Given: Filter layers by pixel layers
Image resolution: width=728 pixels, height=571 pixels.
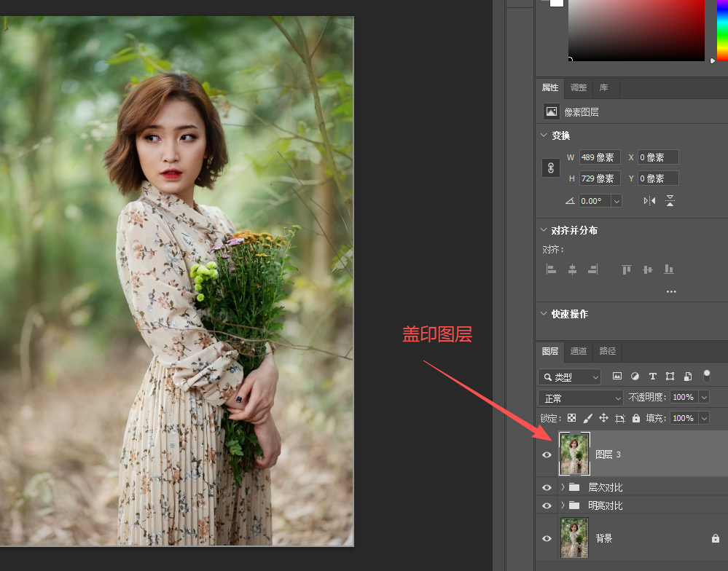Looking at the screenshot, I should point(617,377).
